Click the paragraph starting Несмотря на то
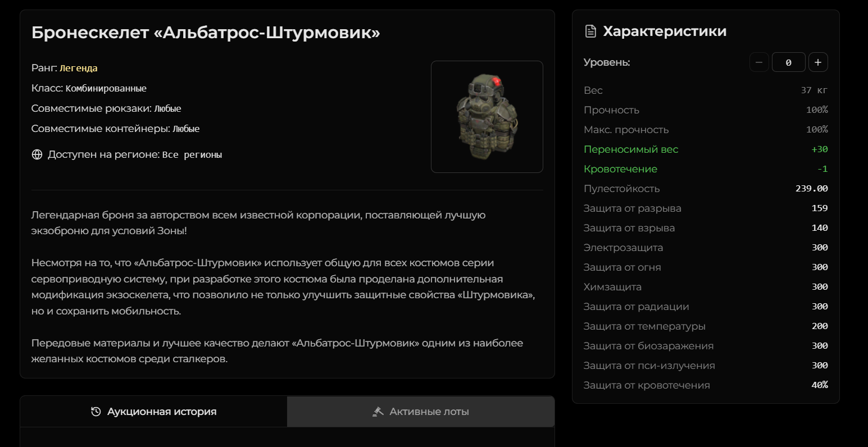This screenshot has width=868, height=447. [283, 287]
